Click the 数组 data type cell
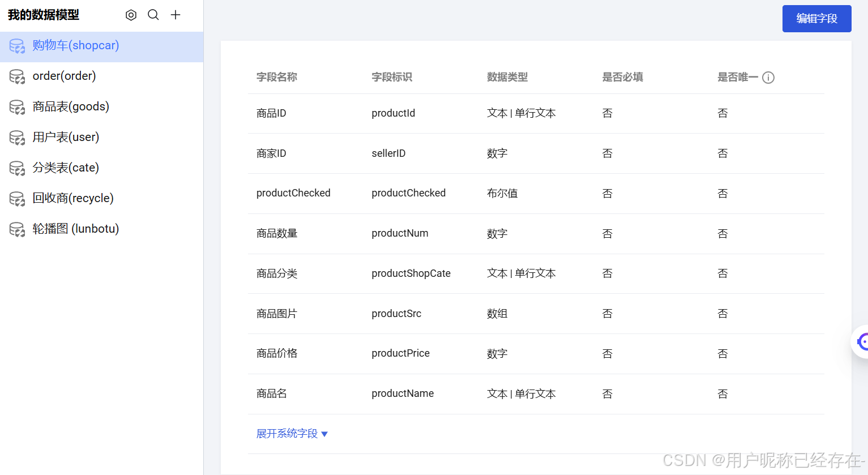This screenshot has height=475, width=868. pyautogui.click(x=497, y=314)
